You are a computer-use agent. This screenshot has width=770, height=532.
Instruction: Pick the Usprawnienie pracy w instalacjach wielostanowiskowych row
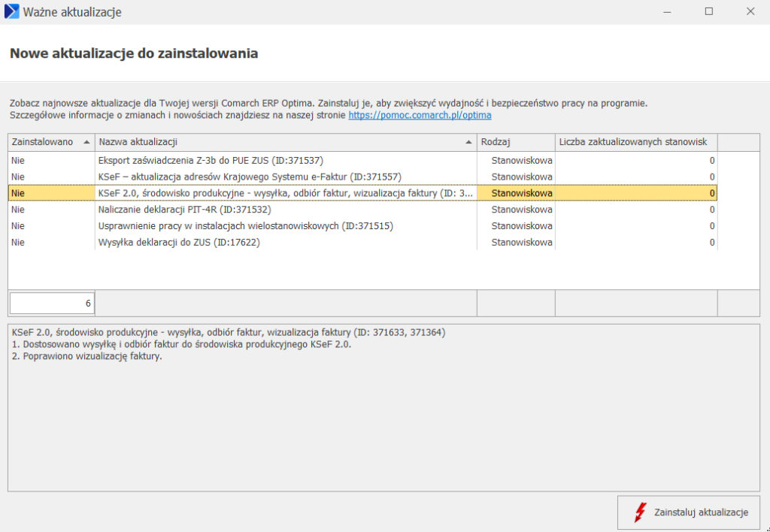pyautogui.click(x=246, y=226)
